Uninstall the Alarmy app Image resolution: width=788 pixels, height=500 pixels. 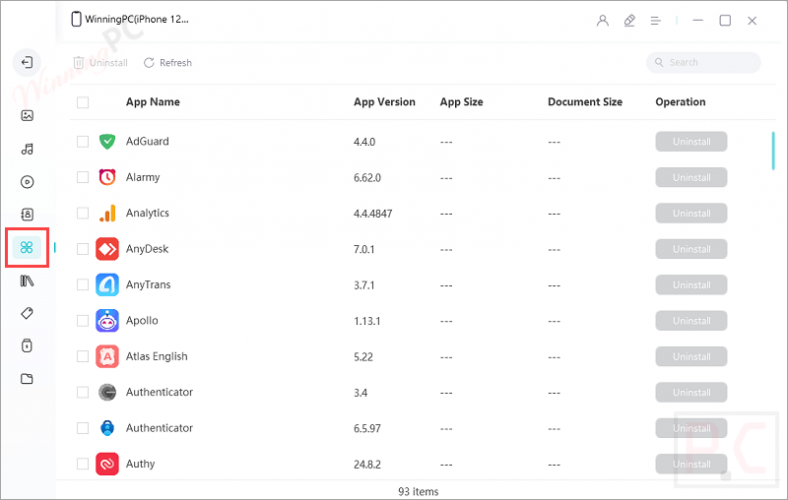tap(691, 178)
